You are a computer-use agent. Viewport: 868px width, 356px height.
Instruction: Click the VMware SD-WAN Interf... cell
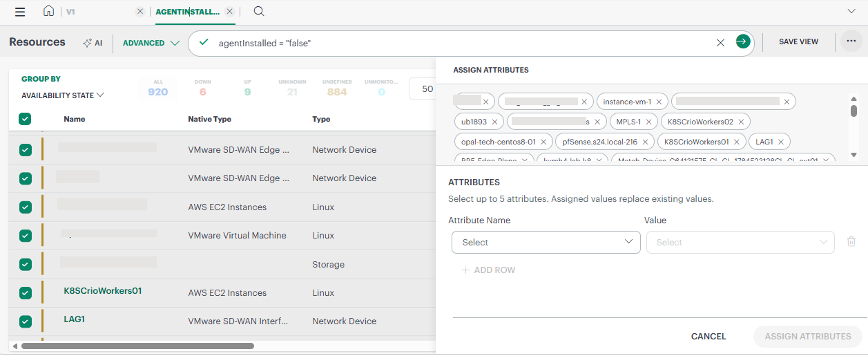tap(238, 321)
